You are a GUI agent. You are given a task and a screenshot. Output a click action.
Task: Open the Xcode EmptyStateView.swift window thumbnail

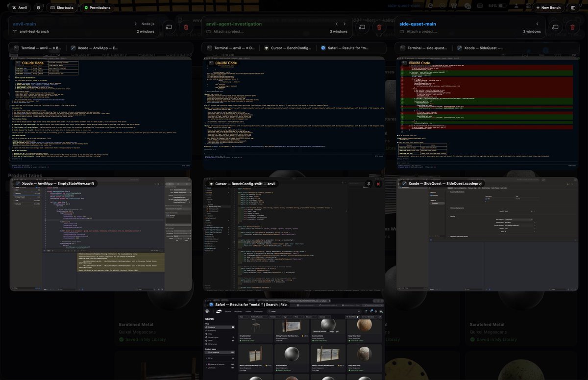(x=100, y=234)
